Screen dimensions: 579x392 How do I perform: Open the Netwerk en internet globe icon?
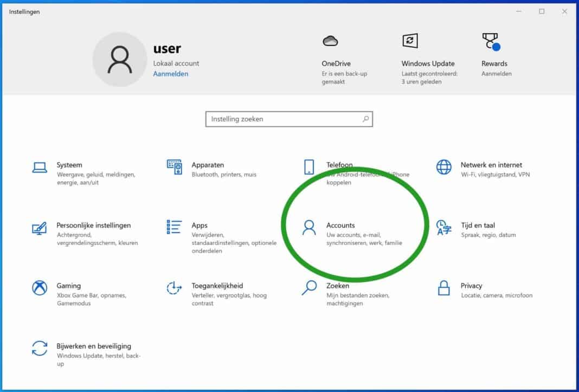point(444,167)
